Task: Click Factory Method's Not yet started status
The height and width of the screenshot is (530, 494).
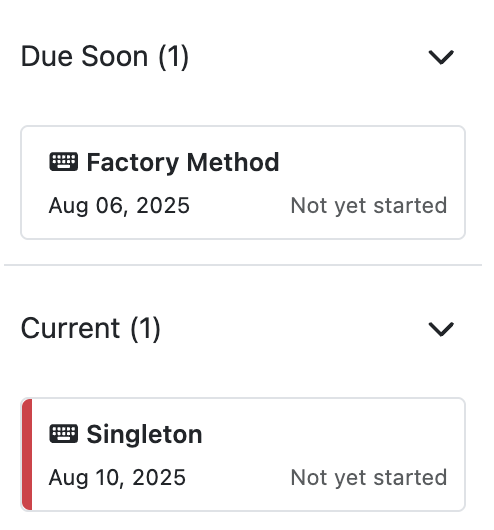Action: tap(369, 206)
